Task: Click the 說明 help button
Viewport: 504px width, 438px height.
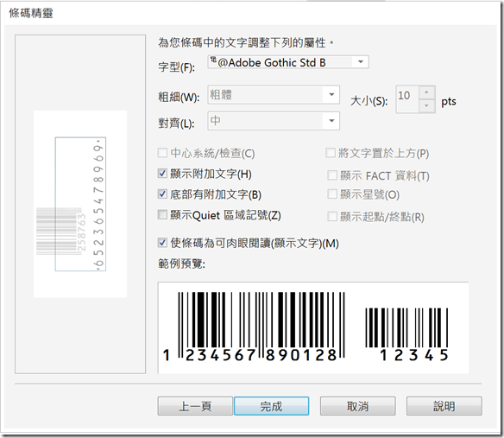Action: click(x=444, y=406)
